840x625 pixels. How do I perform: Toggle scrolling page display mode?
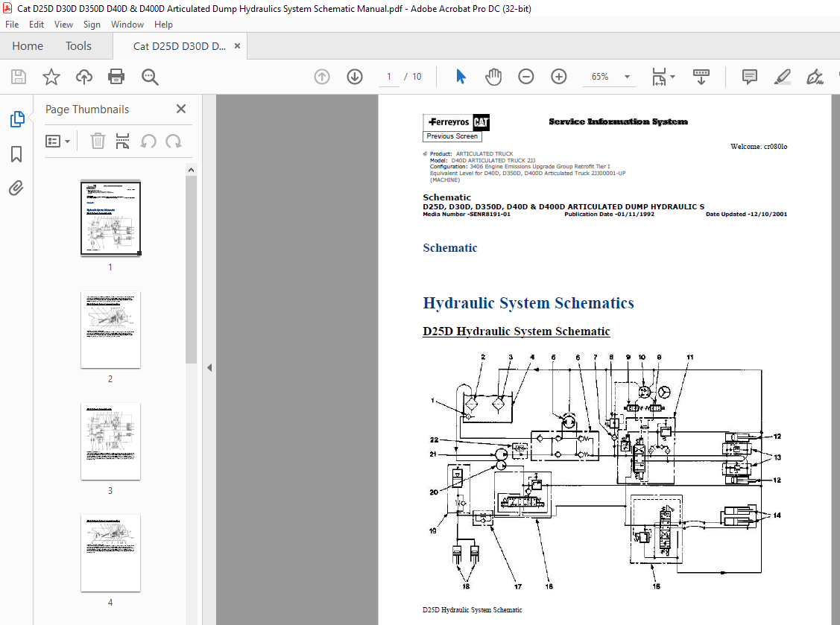coord(701,77)
